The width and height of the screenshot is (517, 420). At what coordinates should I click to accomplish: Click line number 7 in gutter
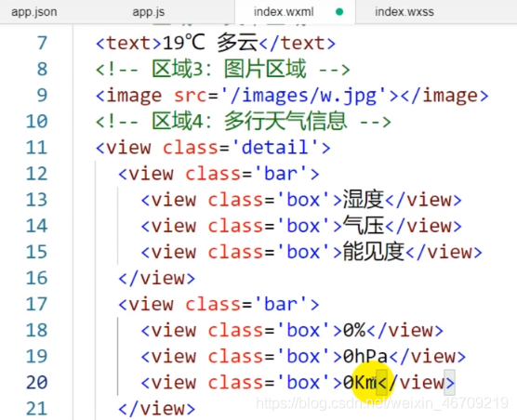[x=42, y=43]
